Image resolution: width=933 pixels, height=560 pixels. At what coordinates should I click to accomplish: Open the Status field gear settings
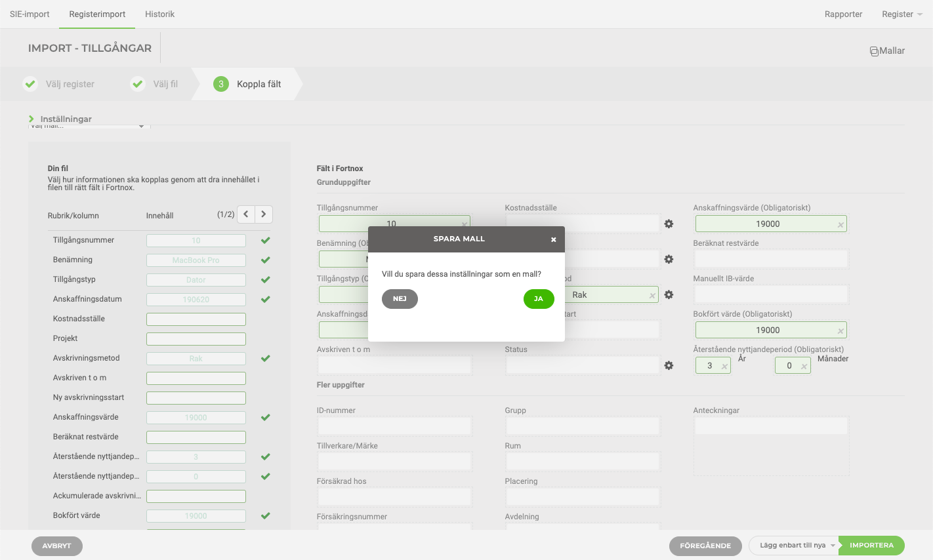(669, 366)
